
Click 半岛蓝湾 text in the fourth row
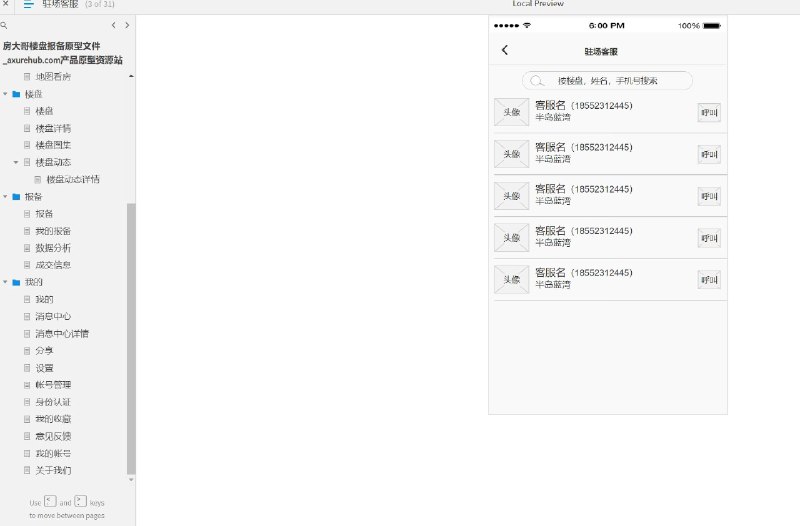[553, 243]
